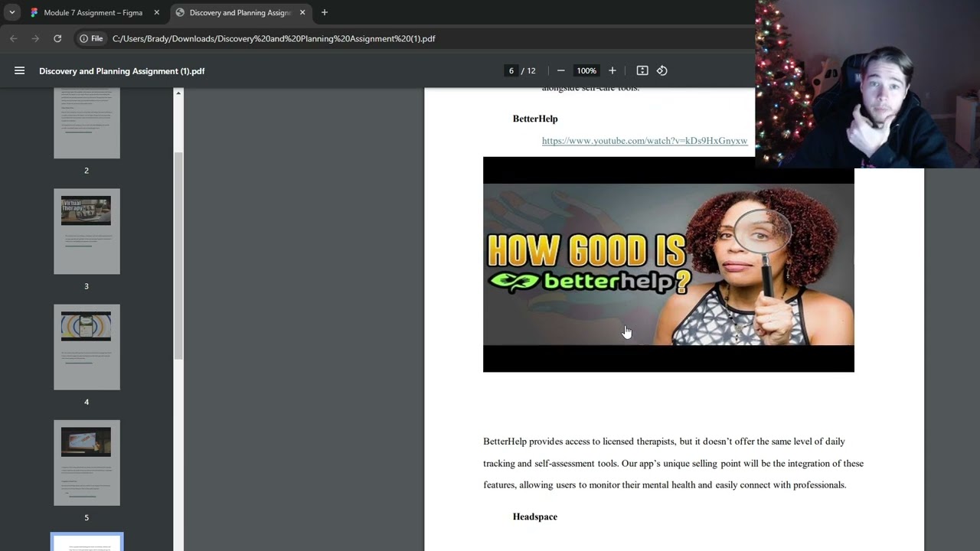Screen dimensions: 980x551
Task: Click the thumbnail sidebar scrollbar
Action: (178, 256)
